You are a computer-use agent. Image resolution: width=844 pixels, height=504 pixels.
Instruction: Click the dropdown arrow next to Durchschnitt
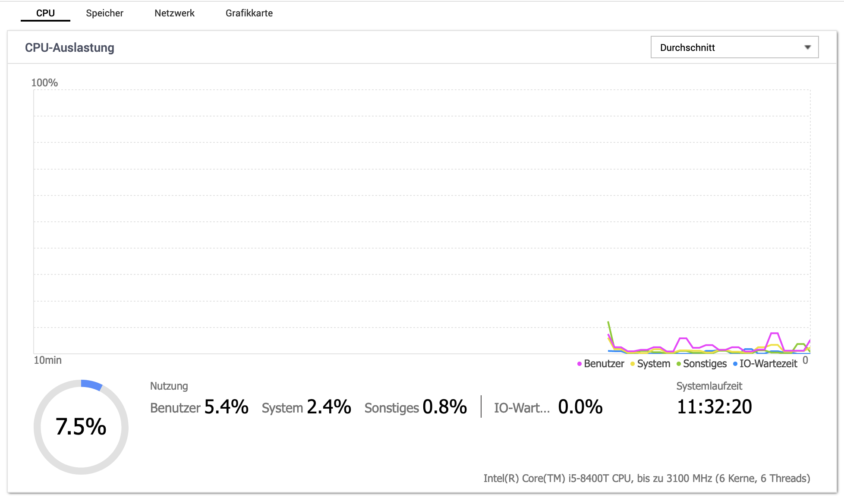pyautogui.click(x=807, y=47)
